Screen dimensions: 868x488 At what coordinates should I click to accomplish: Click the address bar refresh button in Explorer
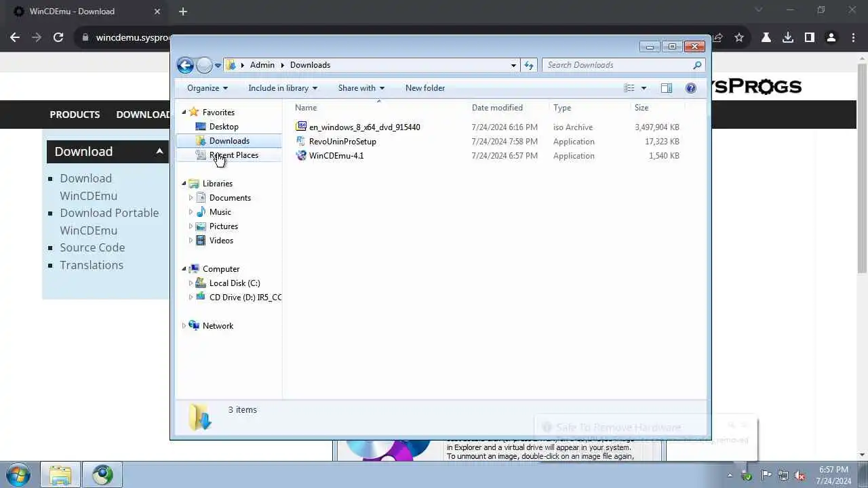click(x=530, y=65)
